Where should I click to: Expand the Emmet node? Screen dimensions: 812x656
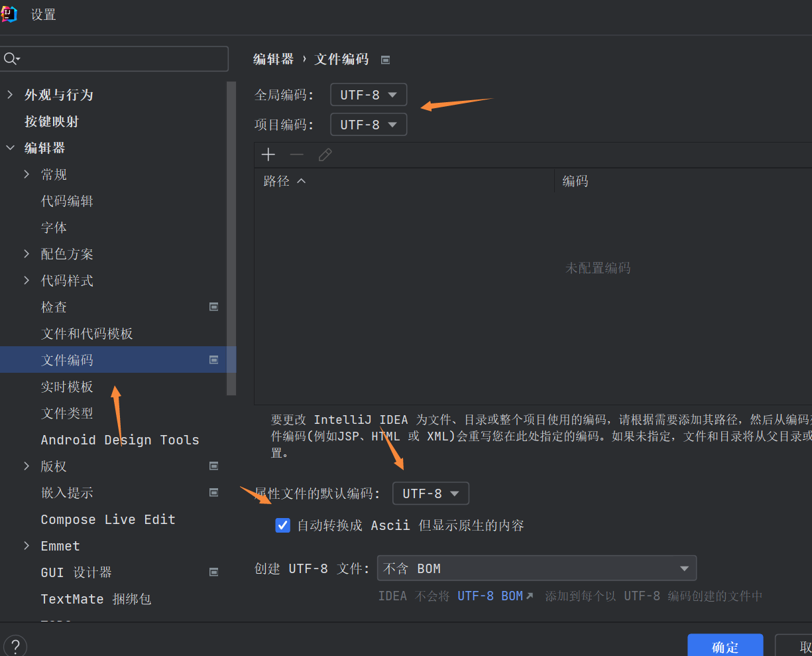click(27, 546)
